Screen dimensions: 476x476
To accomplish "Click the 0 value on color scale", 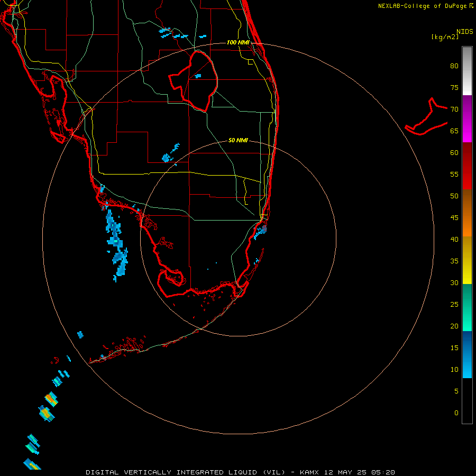I will pyautogui.click(x=456, y=413).
